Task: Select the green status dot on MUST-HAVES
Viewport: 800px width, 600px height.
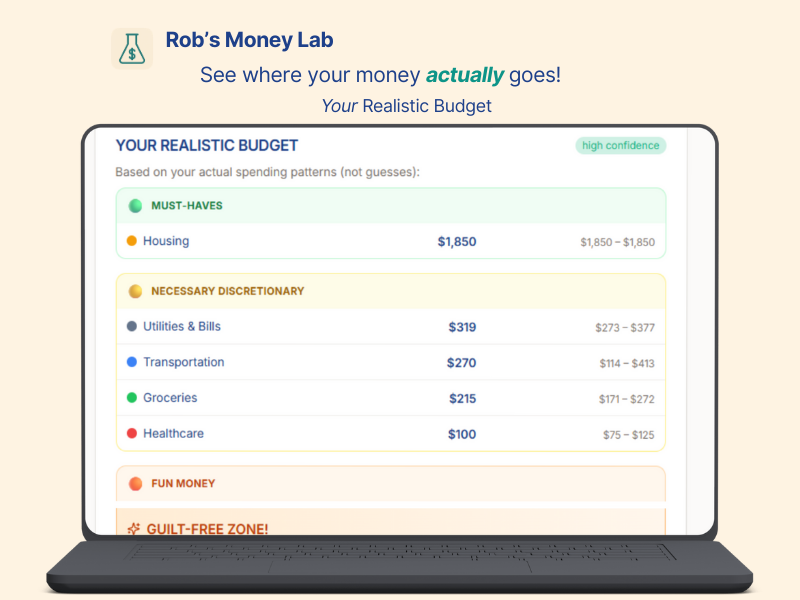Action: pos(134,205)
